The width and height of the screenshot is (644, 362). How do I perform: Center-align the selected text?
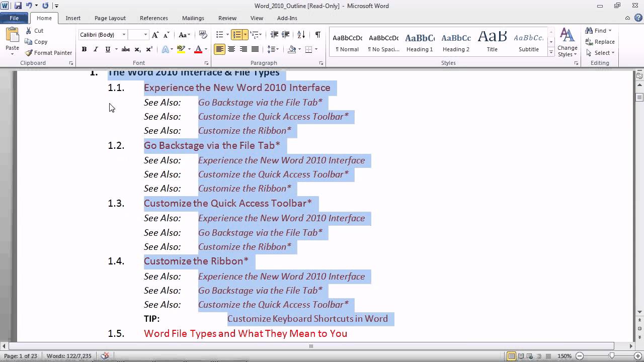231,49
